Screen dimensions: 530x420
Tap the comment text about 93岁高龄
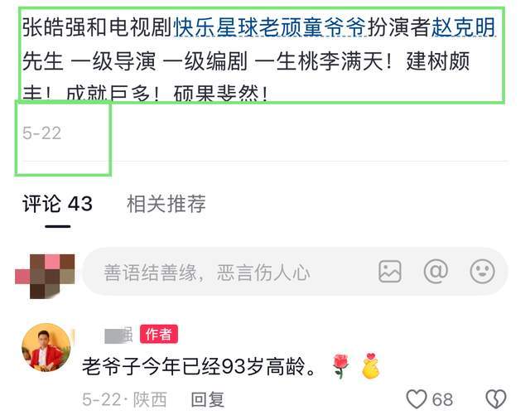click(199, 366)
